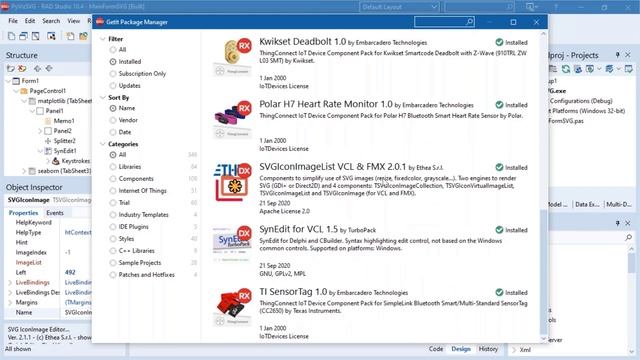Screen dimensions: 640x360
Task: Open TI SensorTag 1.0 package title
Action: click(293, 291)
